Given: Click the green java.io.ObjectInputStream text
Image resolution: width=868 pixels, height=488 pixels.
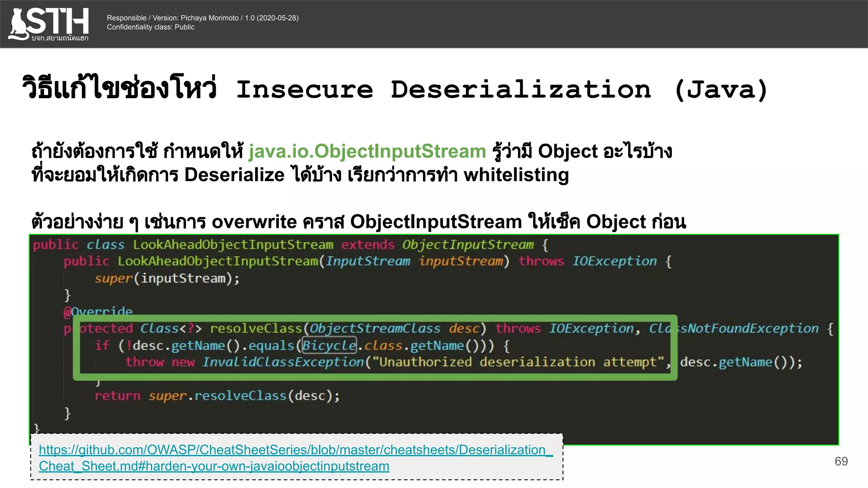Looking at the screenshot, I should pos(367,151).
